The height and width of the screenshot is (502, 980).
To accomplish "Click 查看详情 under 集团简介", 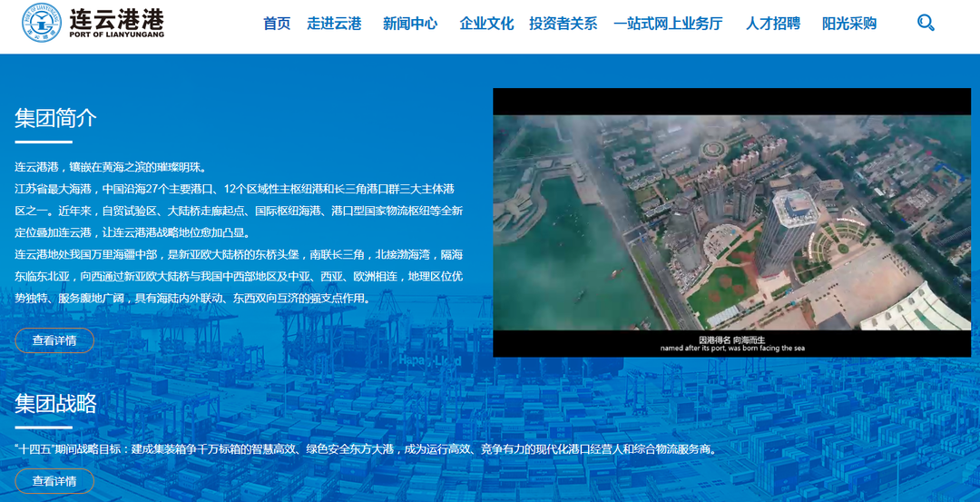I will pyautogui.click(x=54, y=340).
